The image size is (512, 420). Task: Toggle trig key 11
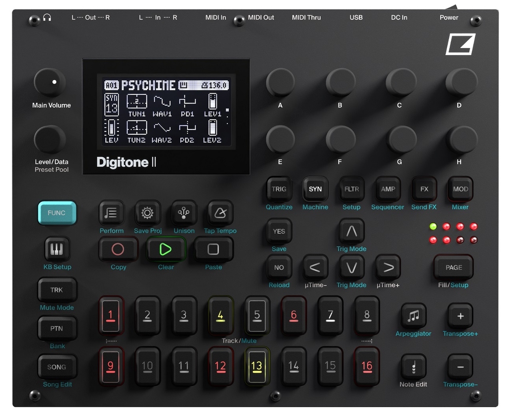pos(184,366)
